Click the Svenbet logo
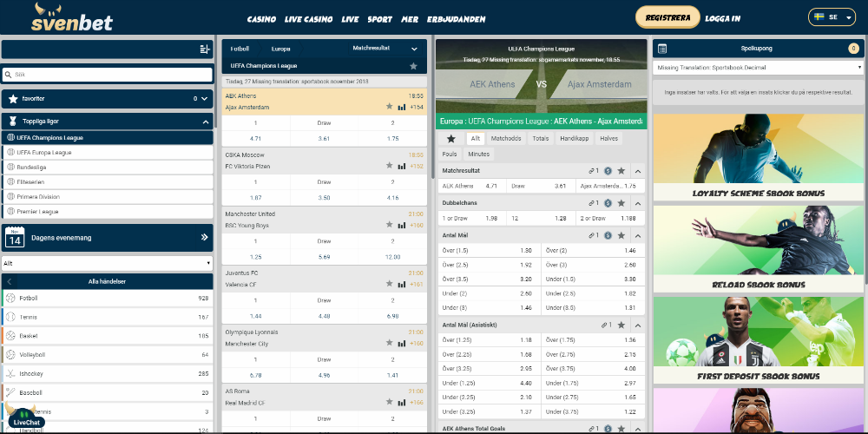This screenshot has width=868, height=434. coord(72,17)
